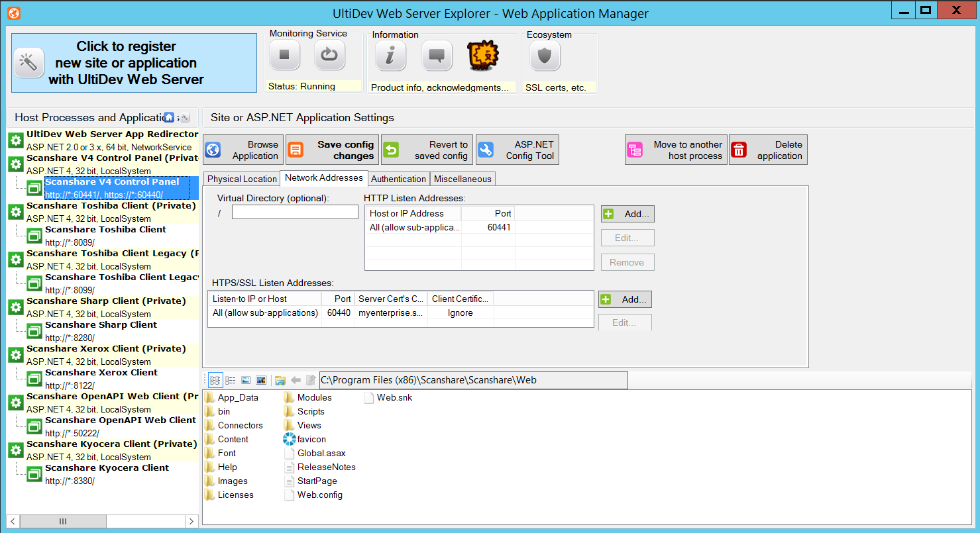
Task: Switch file view to small icons
Action: click(x=215, y=380)
